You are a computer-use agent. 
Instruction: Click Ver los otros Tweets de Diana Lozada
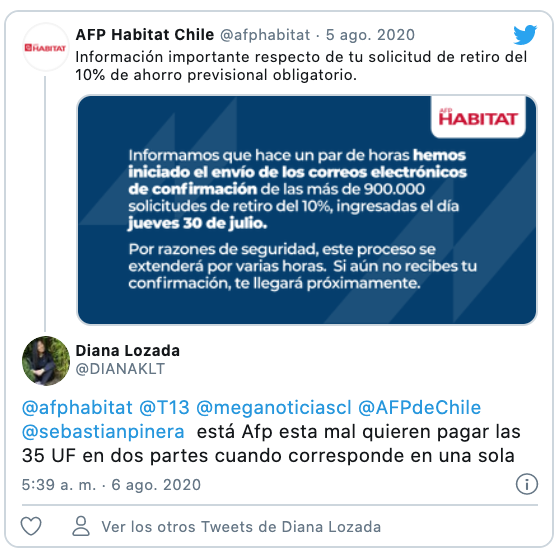(x=241, y=527)
